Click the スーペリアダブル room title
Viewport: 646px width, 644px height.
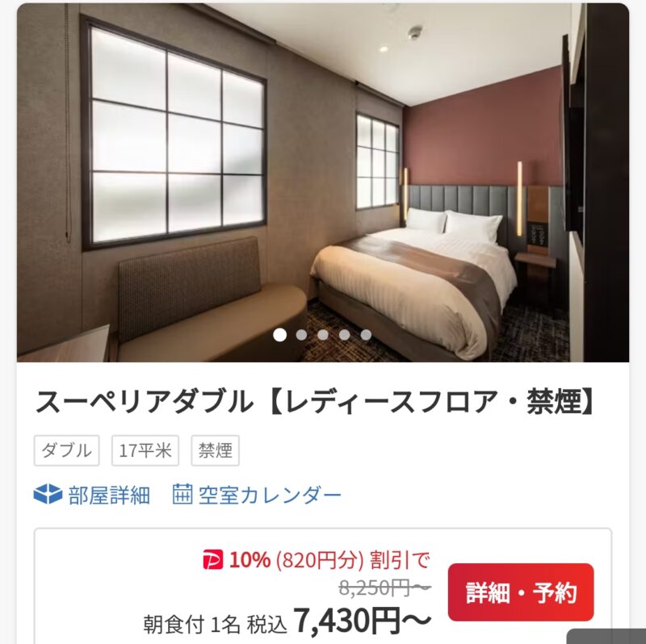click(x=315, y=401)
